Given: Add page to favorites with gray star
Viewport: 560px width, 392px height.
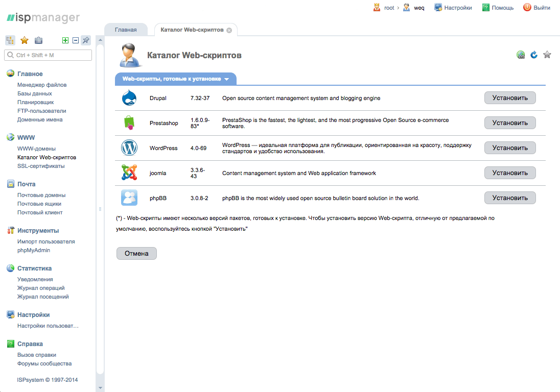Looking at the screenshot, I should [x=547, y=55].
